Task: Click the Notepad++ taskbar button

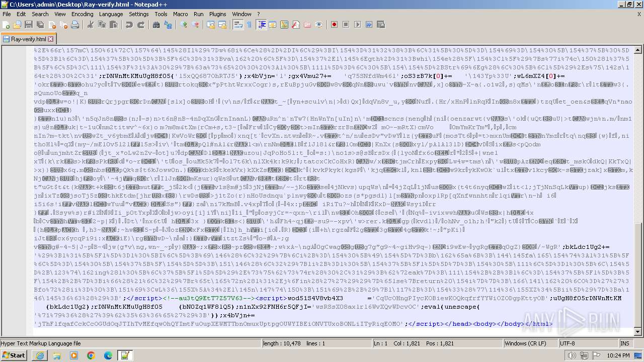Action: tap(125, 355)
